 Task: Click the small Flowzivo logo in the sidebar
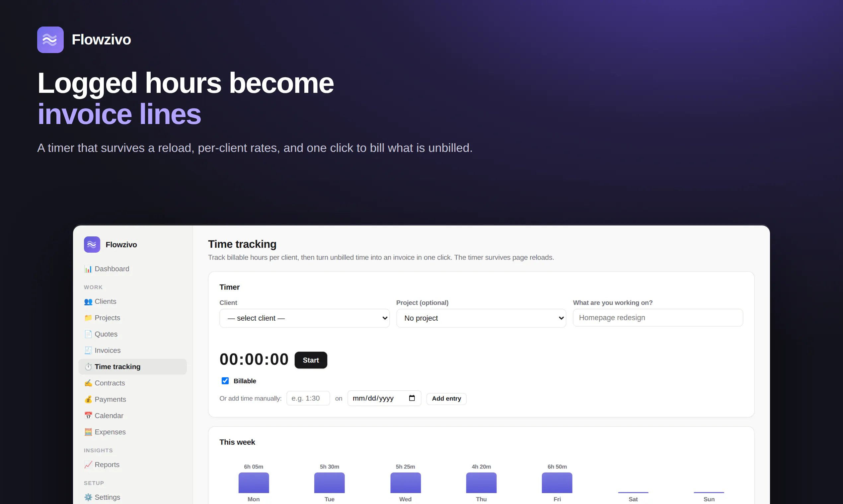coord(92,244)
